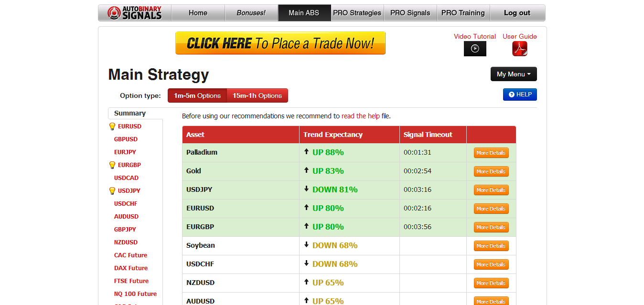644x305 pixels.
Task: Choose FTSE Future in the sidebar
Action: [131, 281]
